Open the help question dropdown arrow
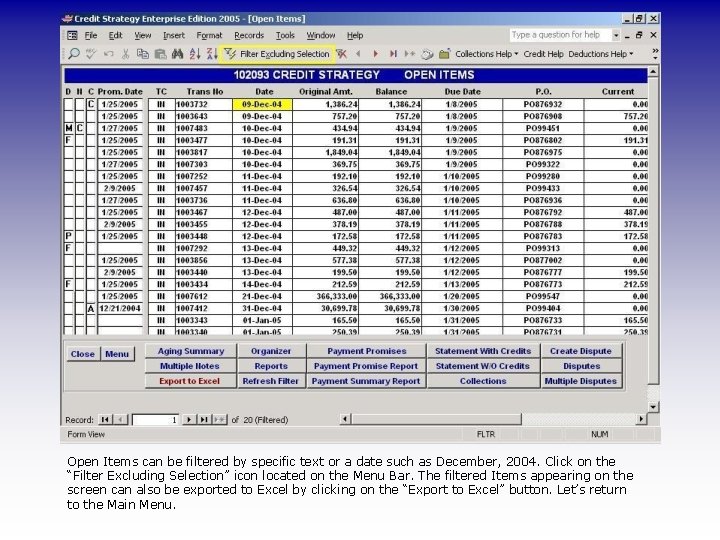Image resolution: width=720 pixels, height=540 pixels. [x=616, y=35]
